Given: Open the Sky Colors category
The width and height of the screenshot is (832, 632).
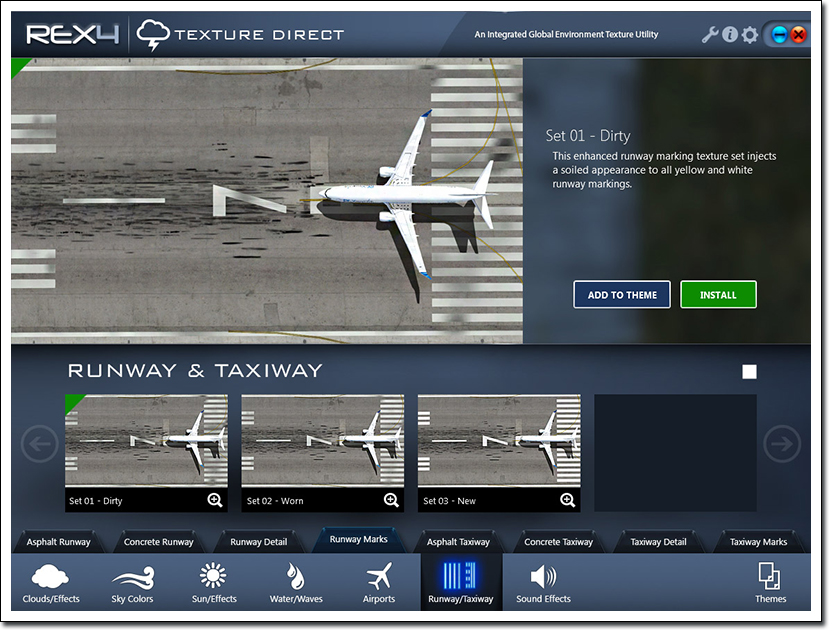Looking at the screenshot, I should point(133,583).
